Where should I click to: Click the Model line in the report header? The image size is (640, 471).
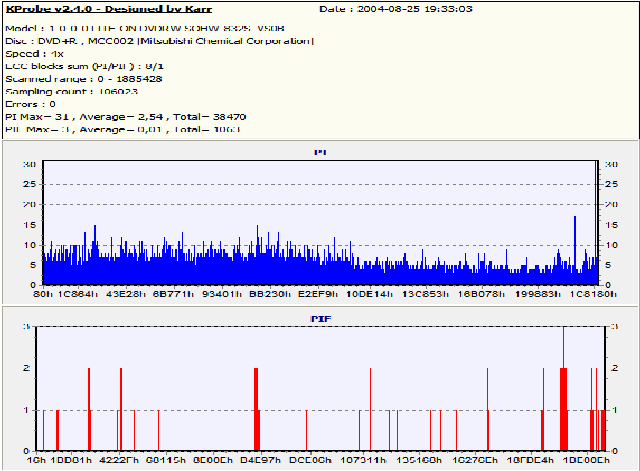click(145, 29)
